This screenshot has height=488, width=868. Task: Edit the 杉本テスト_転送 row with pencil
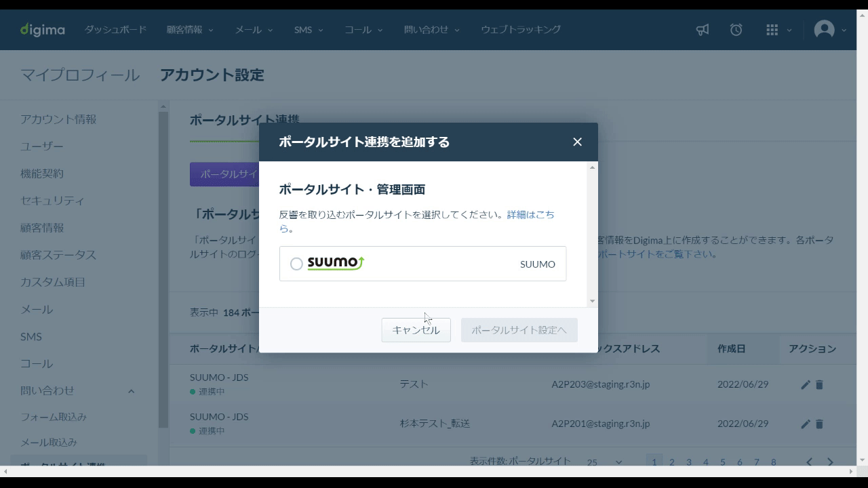(x=806, y=424)
